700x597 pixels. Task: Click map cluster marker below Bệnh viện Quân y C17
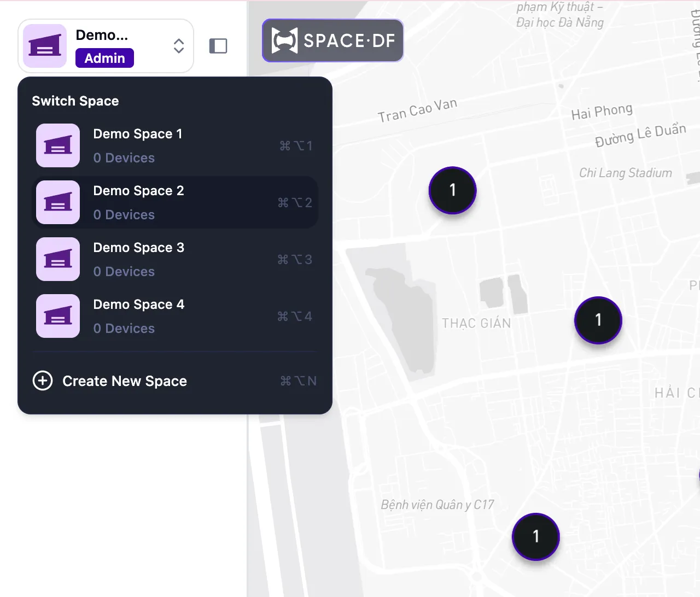535,536
